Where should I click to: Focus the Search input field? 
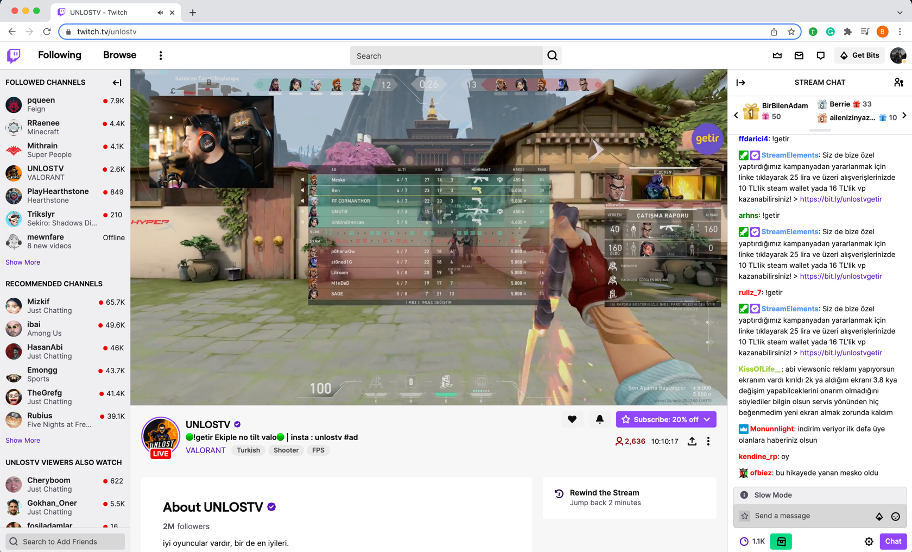pos(446,56)
